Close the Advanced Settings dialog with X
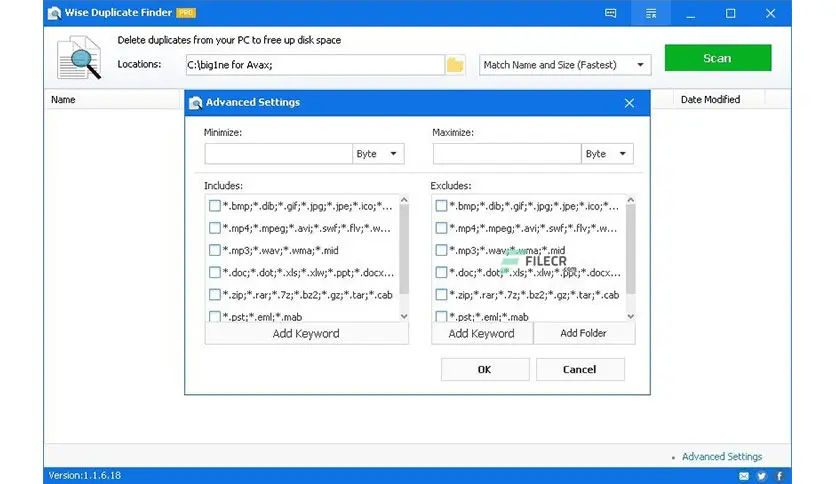 (629, 103)
